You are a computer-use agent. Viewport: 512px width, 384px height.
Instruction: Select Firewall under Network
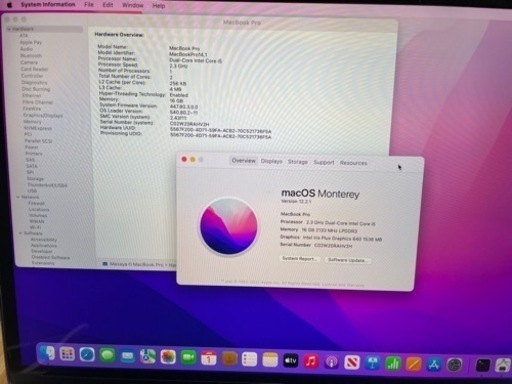(x=37, y=203)
